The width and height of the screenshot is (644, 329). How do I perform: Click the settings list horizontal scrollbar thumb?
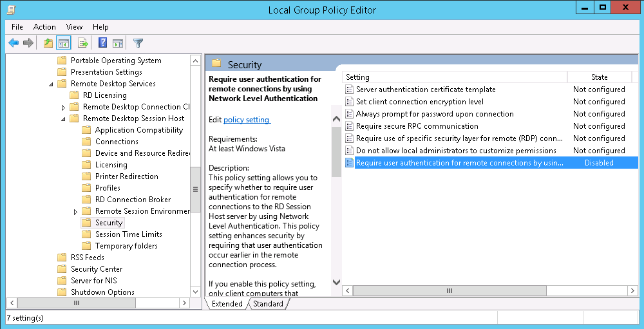click(x=450, y=291)
